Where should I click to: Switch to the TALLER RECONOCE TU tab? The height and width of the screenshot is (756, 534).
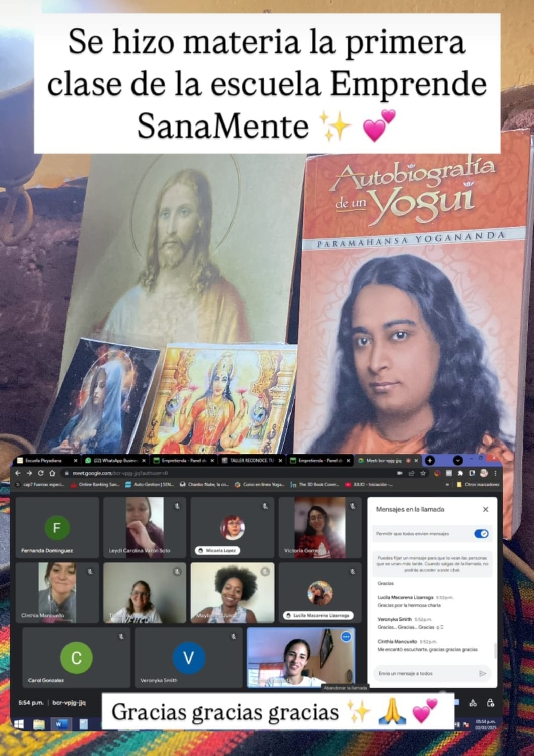(251, 461)
